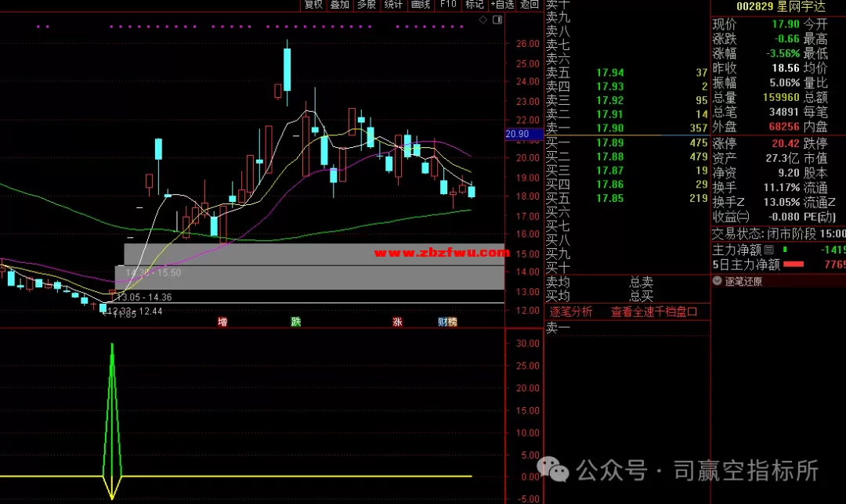This screenshot has width=846, height=504.
Task: Click the 现价 value 17.90
Action: point(785,24)
